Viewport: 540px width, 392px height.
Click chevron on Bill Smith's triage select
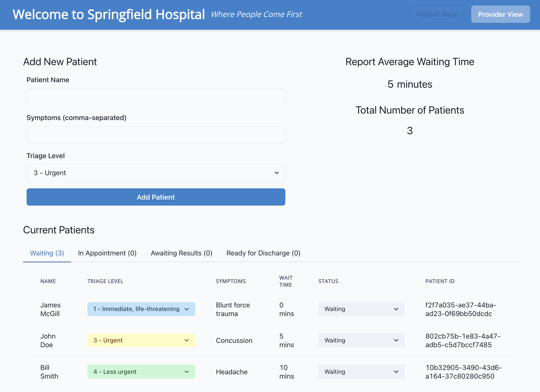[187, 372]
